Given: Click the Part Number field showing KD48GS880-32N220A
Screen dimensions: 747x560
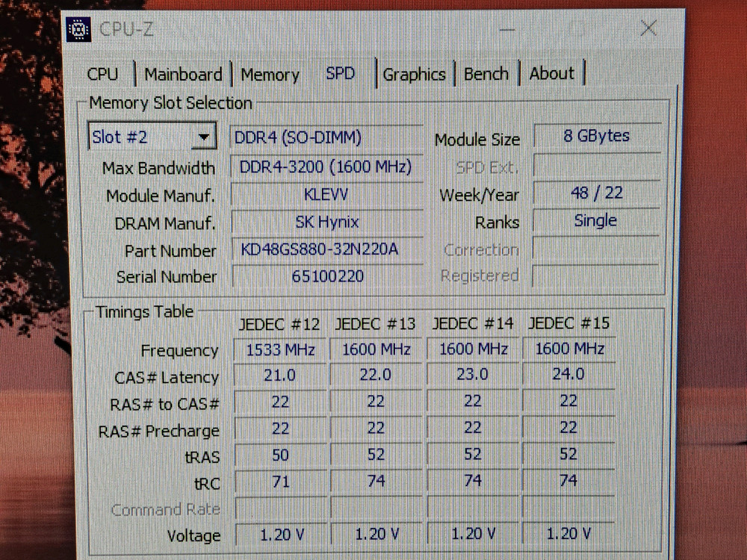Looking at the screenshot, I should point(326,249).
